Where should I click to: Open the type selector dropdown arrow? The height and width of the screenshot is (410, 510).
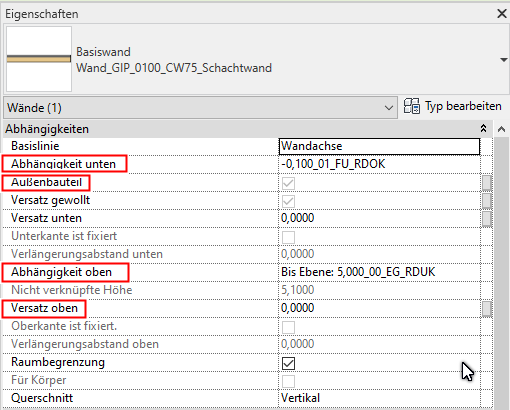tap(503, 60)
